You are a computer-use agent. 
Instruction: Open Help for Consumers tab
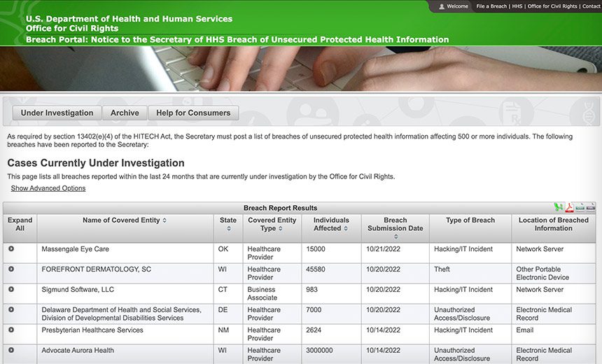(x=193, y=113)
